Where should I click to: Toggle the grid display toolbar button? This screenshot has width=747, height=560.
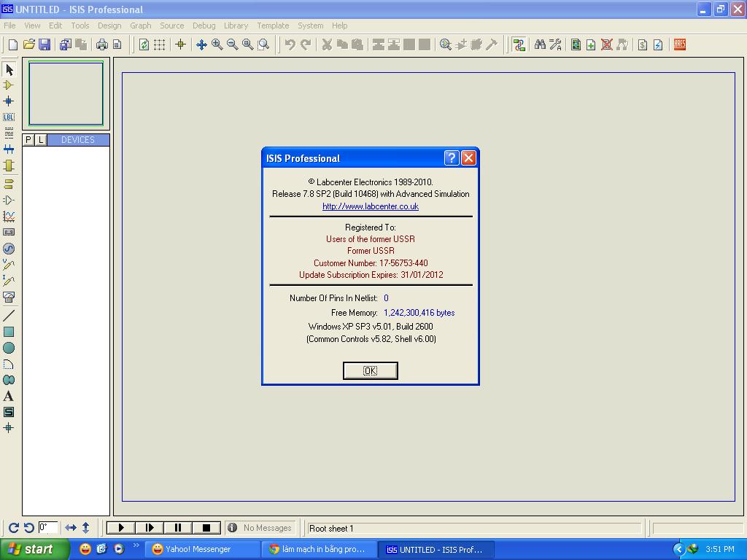coord(159,44)
